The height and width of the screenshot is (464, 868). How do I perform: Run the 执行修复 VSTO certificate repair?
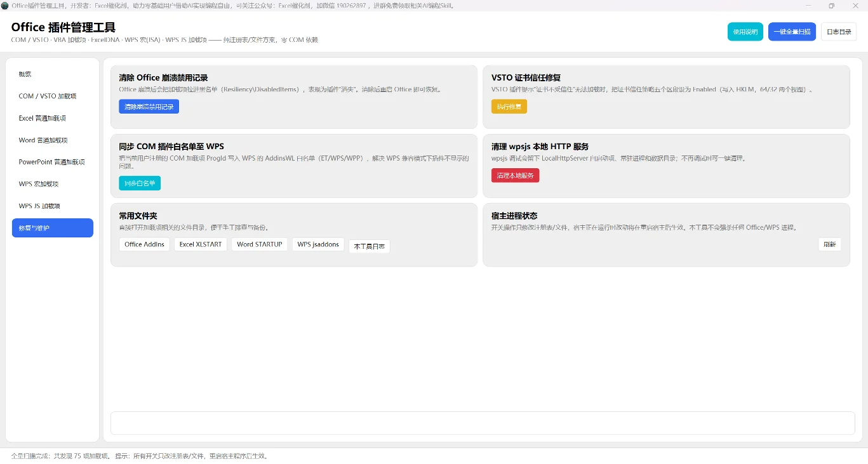coord(509,107)
